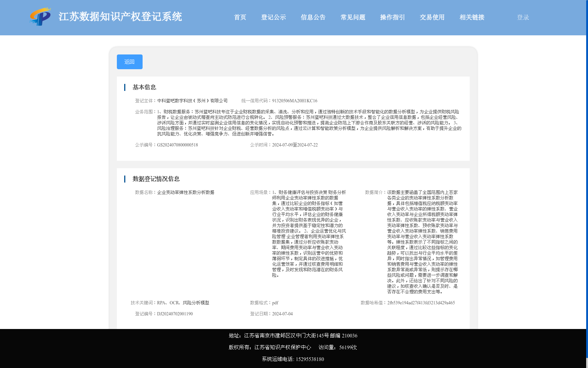Open the 信息公告 menu item
Viewport: 588px width, 368px height.
313,17
